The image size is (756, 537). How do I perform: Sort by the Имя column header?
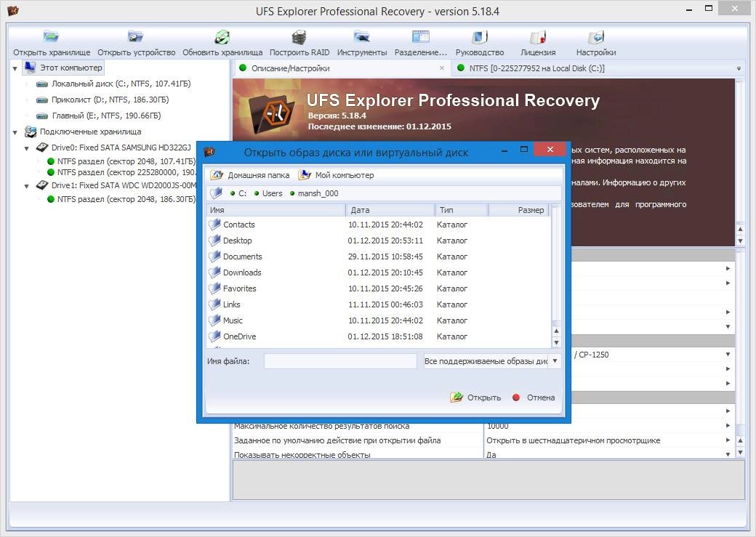pyautogui.click(x=276, y=210)
